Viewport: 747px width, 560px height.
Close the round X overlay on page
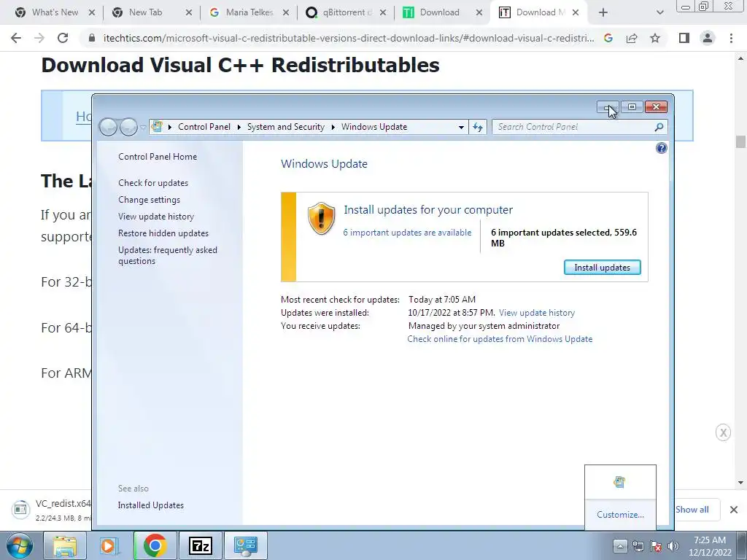[x=723, y=433]
